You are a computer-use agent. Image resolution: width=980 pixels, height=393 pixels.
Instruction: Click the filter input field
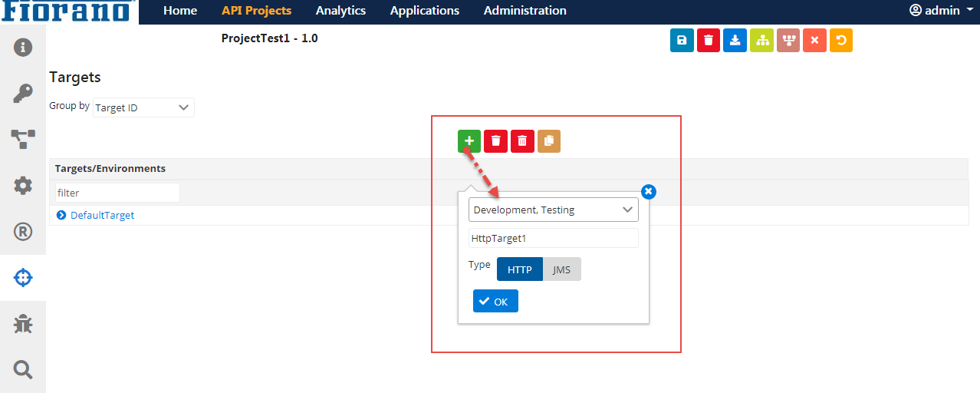[x=117, y=193]
